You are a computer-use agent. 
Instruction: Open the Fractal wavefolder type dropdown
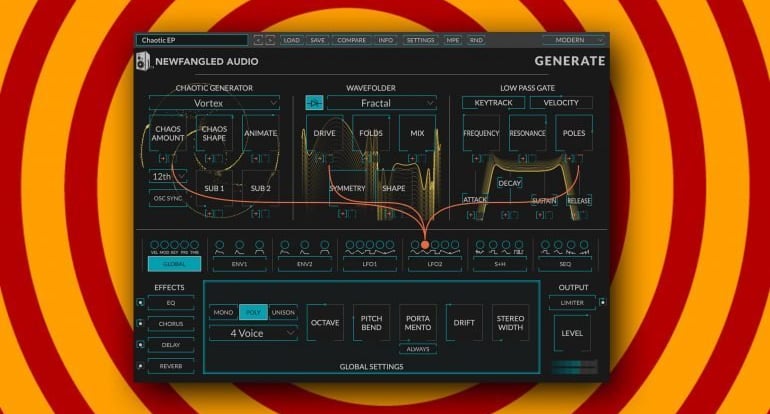click(382, 103)
